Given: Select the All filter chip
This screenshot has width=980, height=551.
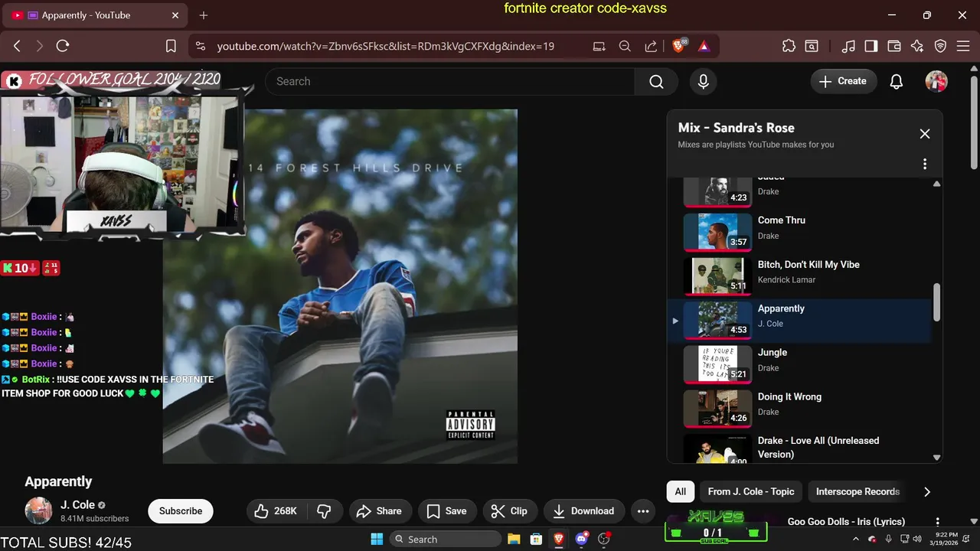Looking at the screenshot, I should coord(680,491).
